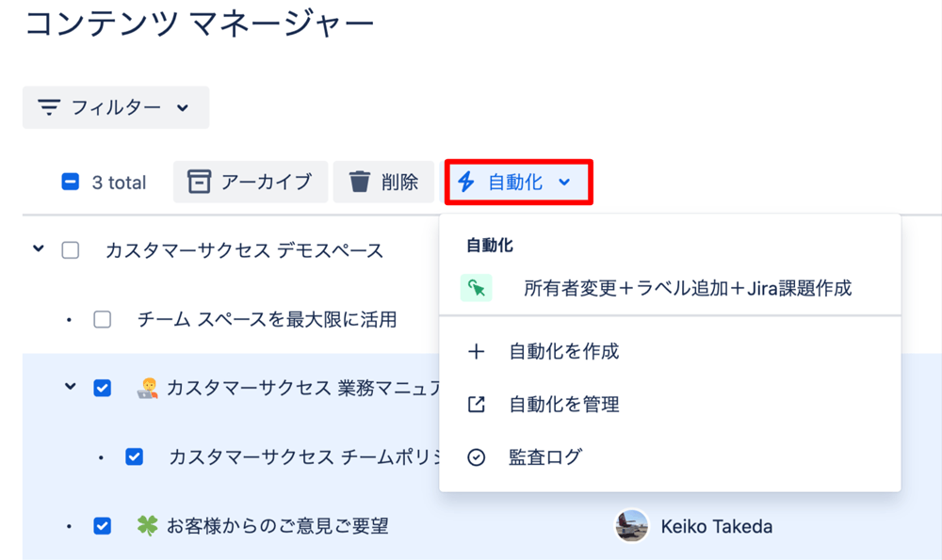
Task: Click the trash can delete icon
Action: (359, 182)
